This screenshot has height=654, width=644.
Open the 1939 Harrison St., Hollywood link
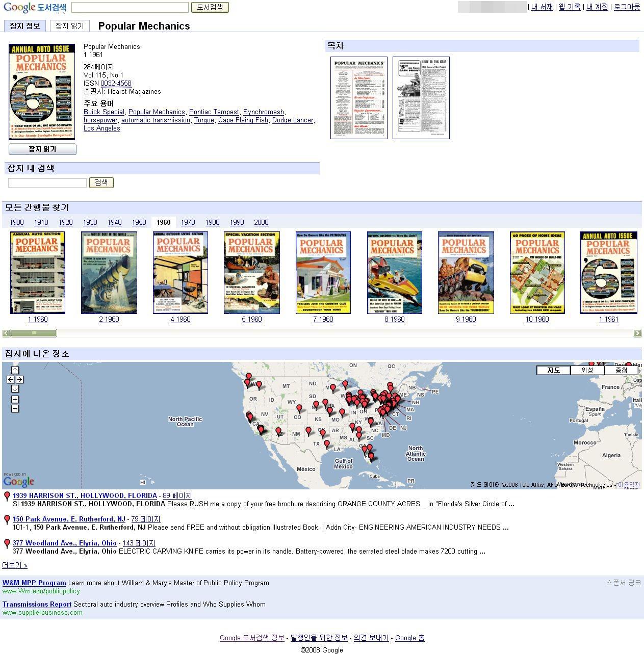pyautogui.click(x=85, y=495)
